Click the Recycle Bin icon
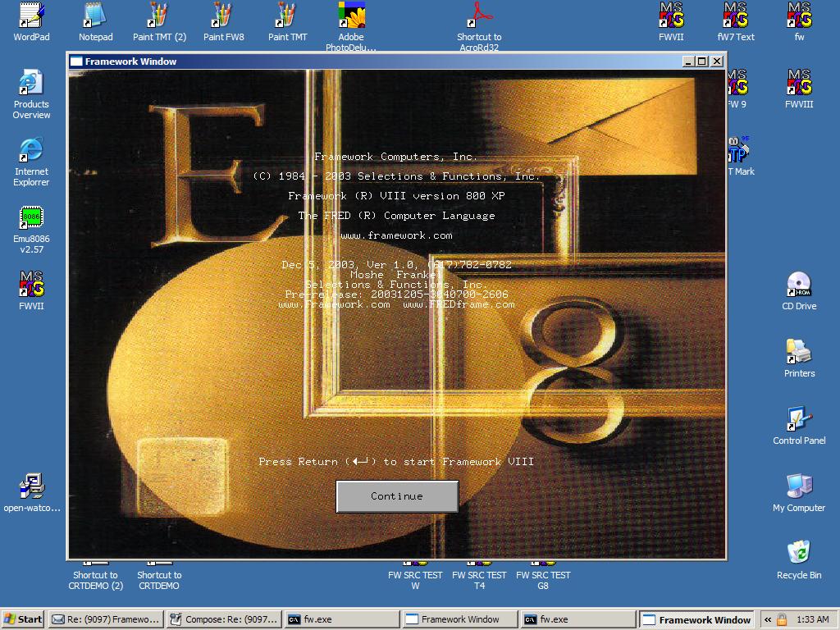 (x=799, y=559)
